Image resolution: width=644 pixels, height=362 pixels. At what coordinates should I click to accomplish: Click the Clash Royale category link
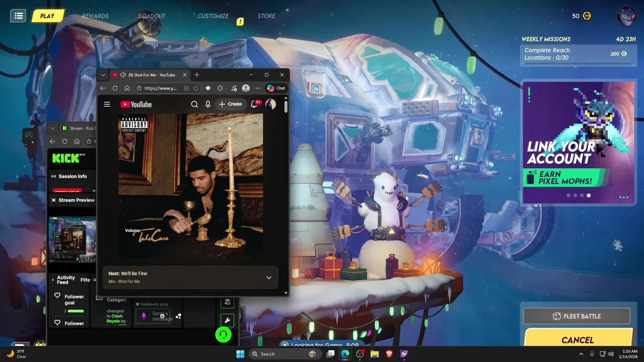[x=116, y=318]
